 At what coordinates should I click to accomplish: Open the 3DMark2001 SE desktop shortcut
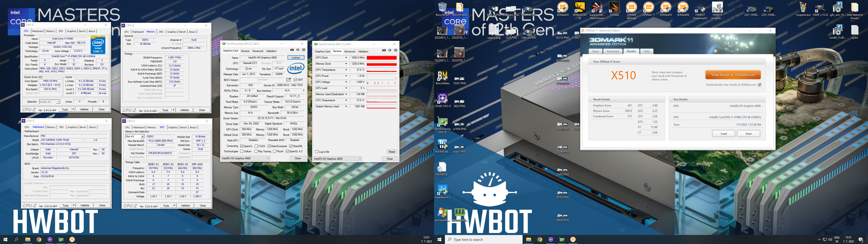(x=580, y=11)
